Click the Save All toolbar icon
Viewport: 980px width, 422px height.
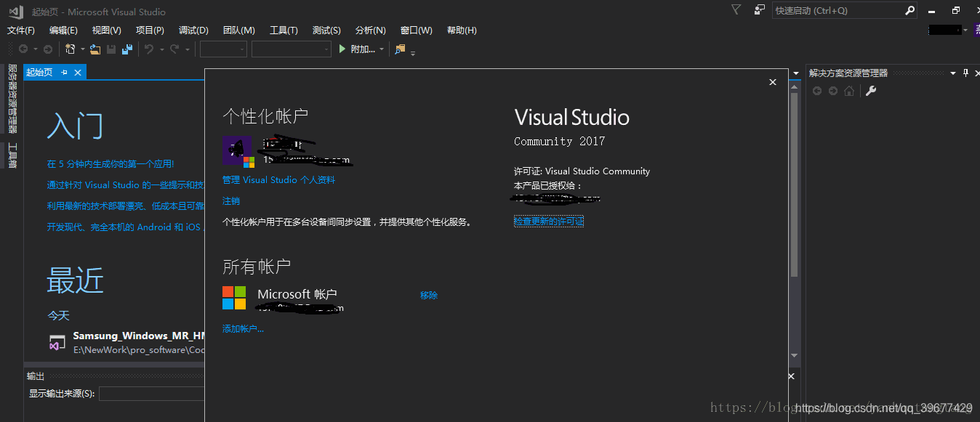pos(127,49)
